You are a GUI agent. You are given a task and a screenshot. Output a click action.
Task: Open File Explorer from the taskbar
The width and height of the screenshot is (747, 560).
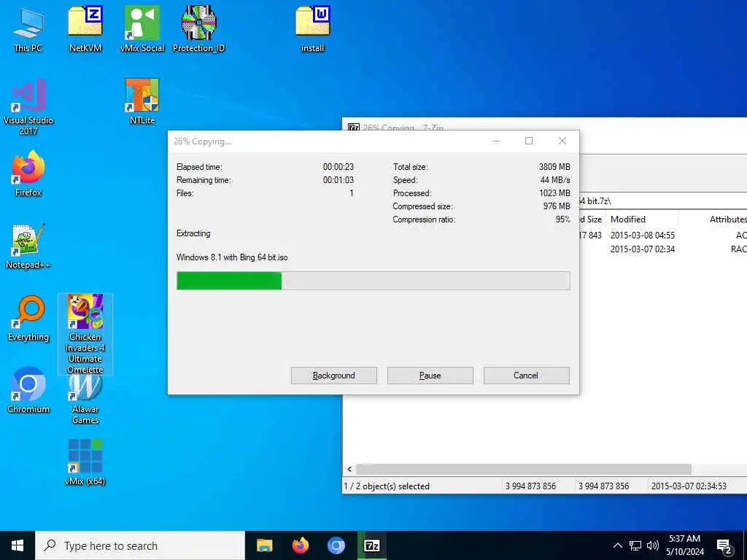[264, 545]
